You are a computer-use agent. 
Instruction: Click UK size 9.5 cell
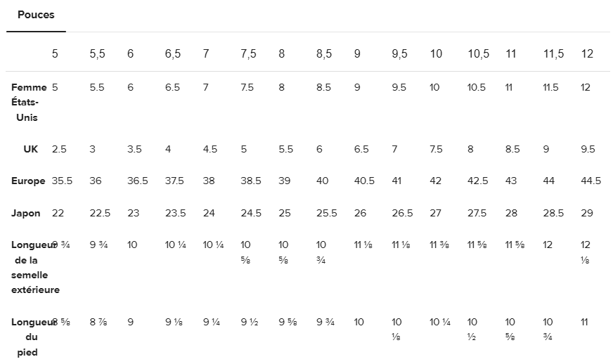pos(588,149)
